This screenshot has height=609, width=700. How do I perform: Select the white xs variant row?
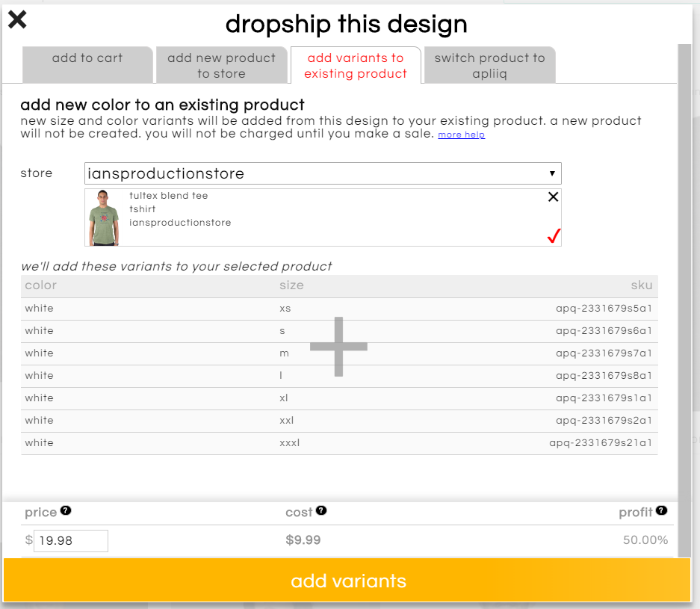pos(149,308)
